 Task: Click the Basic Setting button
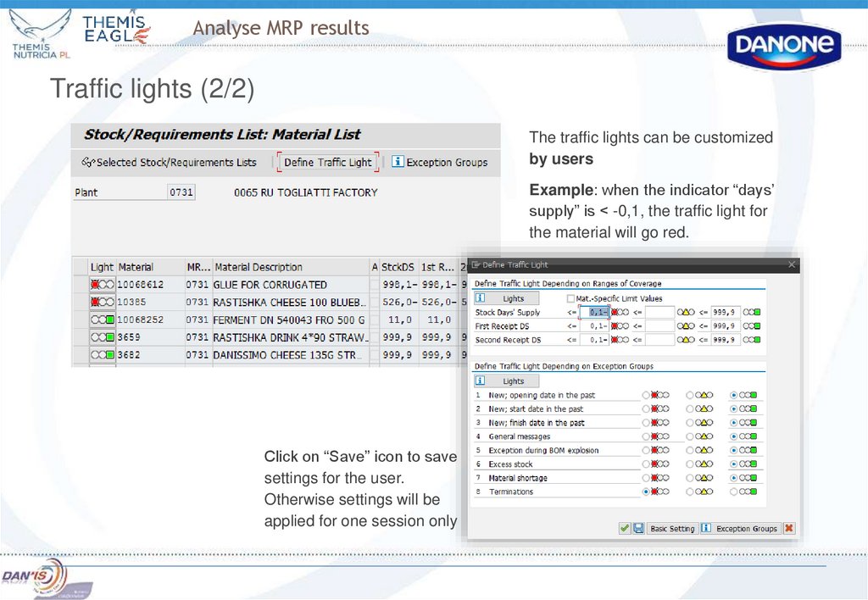point(672,529)
